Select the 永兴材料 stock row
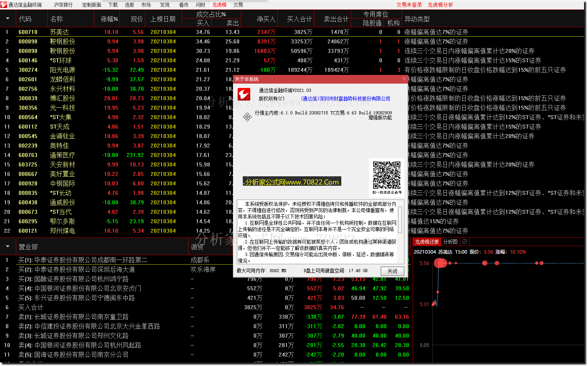Image resolution: width=588 pixels, height=366 pixels. click(62, 89)
